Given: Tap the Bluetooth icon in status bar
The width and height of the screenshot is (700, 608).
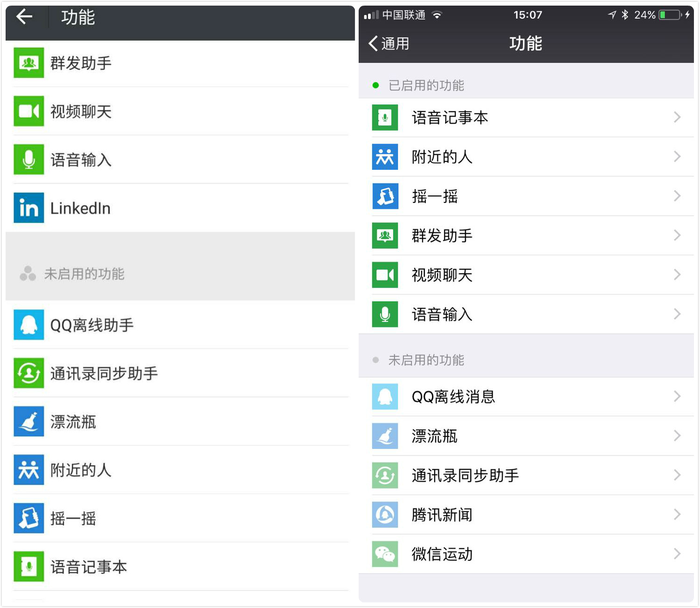Looking at the screenshot, I should (625, 15).
